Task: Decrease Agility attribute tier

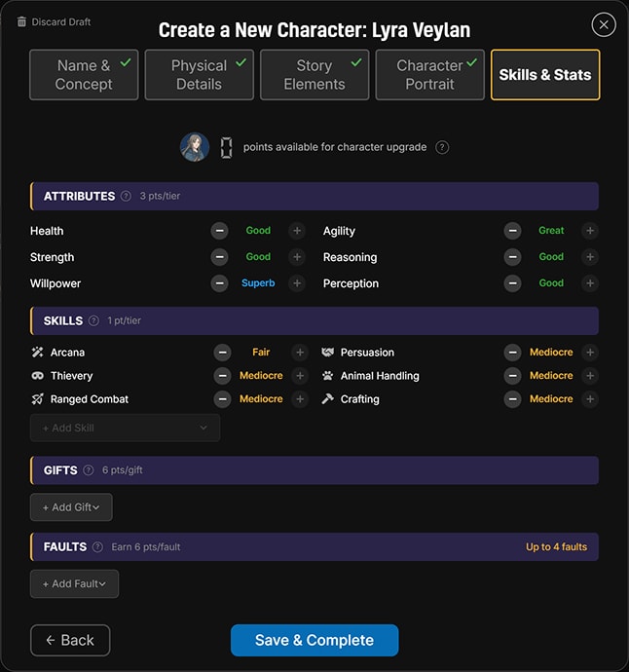Action: click(512, 231)
